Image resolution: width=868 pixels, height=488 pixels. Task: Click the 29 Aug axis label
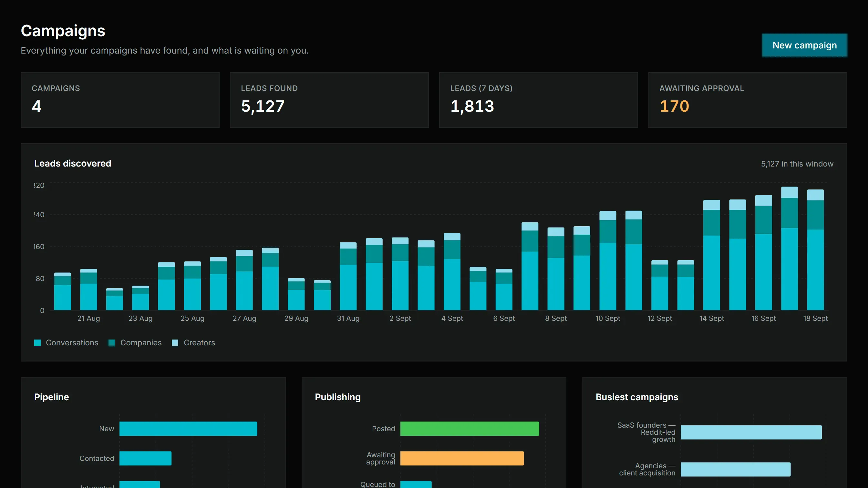click(x=296, y=318)
